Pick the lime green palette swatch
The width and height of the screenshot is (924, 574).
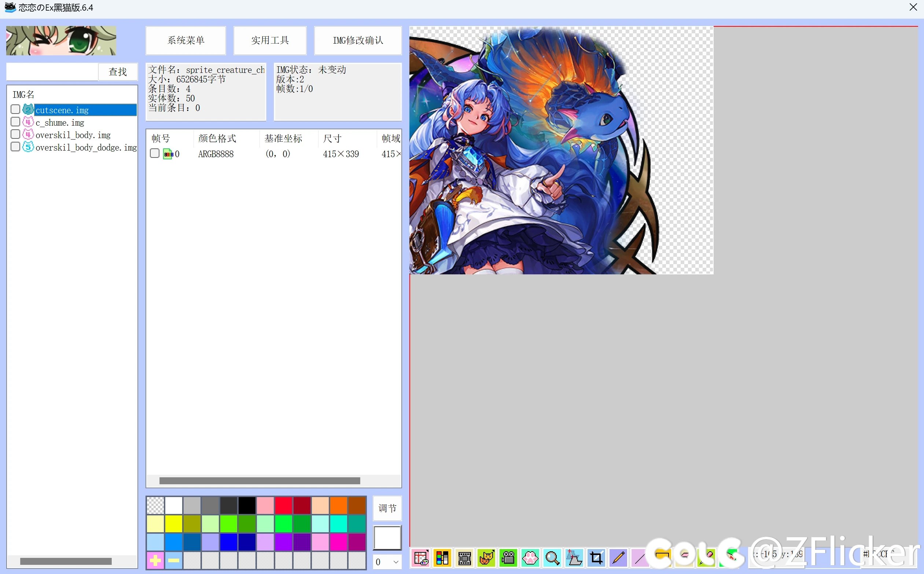229,523
